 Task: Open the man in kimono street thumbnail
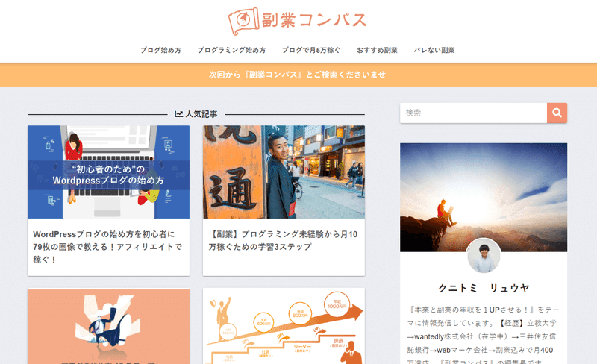[x=284, y=172]
